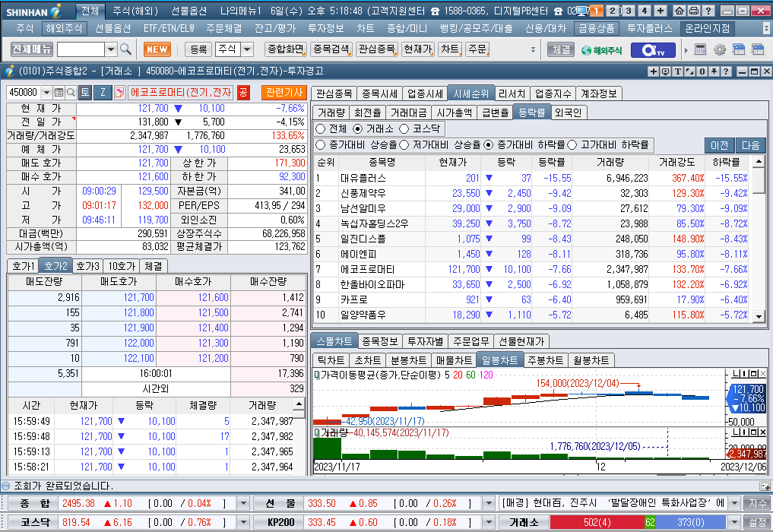
Task: Click the 해외주식 globe logo in toolbar
Action: [x=601, y=50]
